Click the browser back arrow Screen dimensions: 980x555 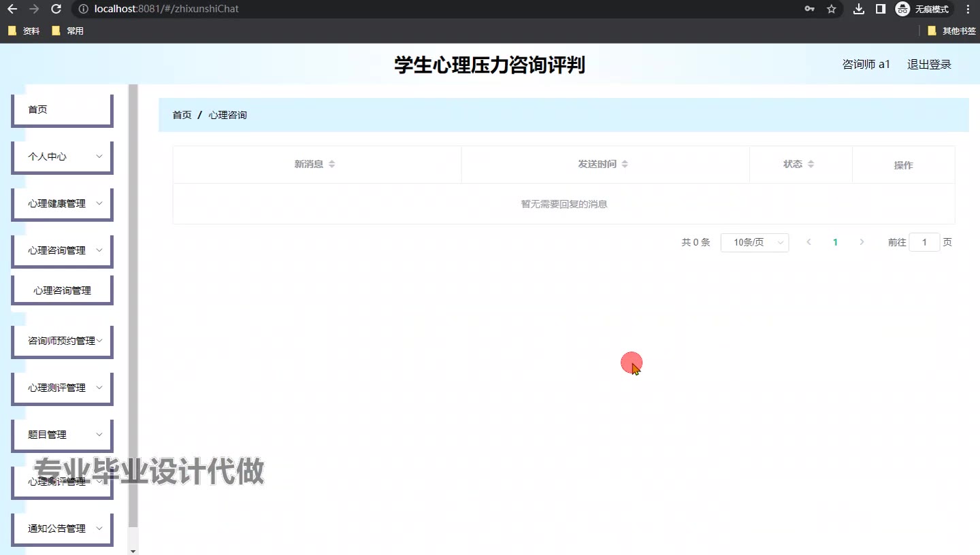(x=12, y=9)
